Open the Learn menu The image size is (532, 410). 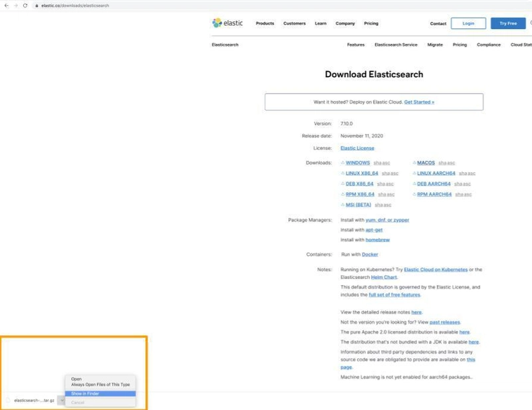click(x=321, y=23)
